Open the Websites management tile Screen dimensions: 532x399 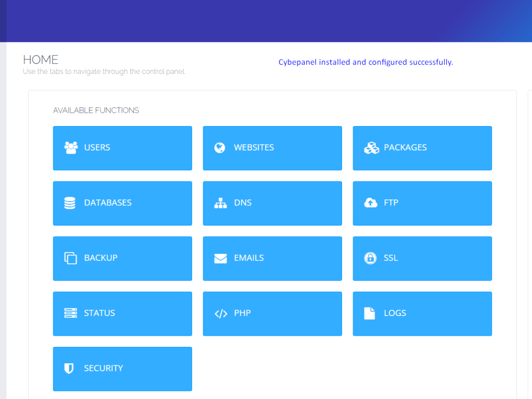tap(272, 148)
